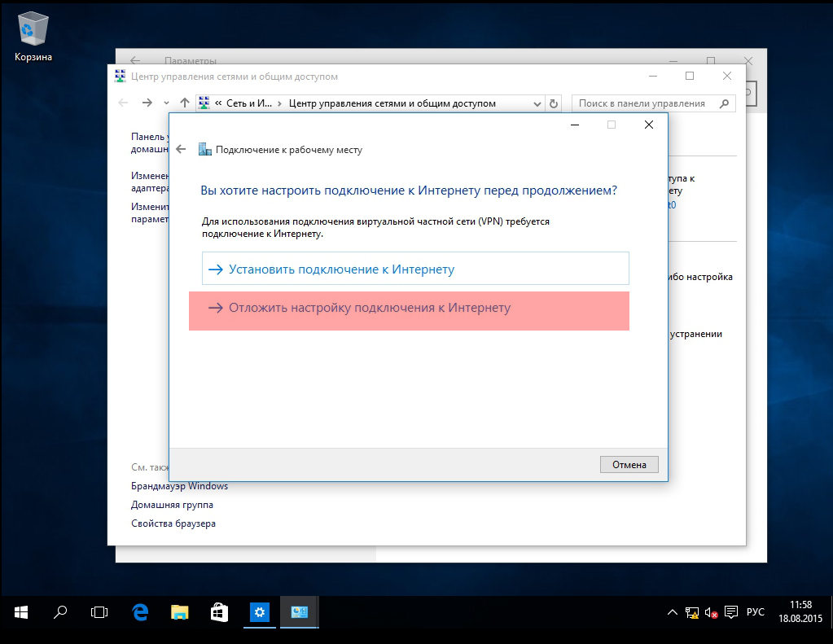Expand the address bar history dropdown

pyautogui.click(x=537, y=103)
